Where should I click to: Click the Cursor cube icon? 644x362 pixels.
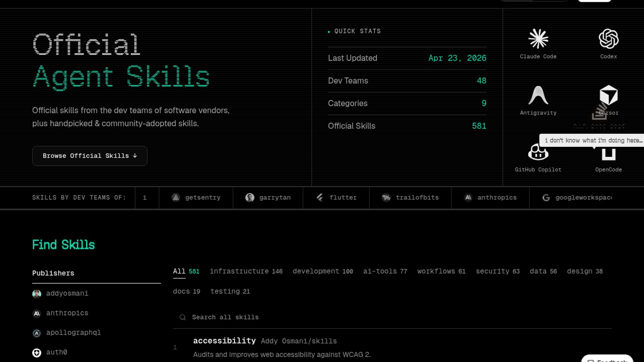tap(608, 95)
